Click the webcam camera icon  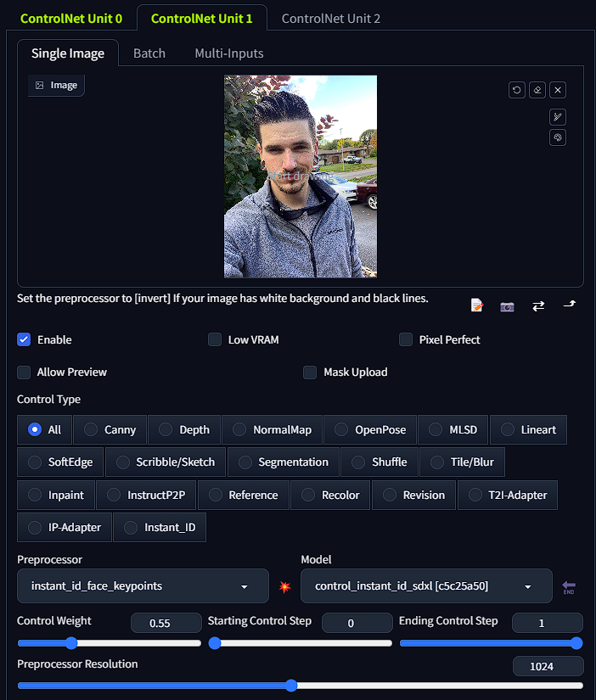pyautogui.click(x=507, y=306)
